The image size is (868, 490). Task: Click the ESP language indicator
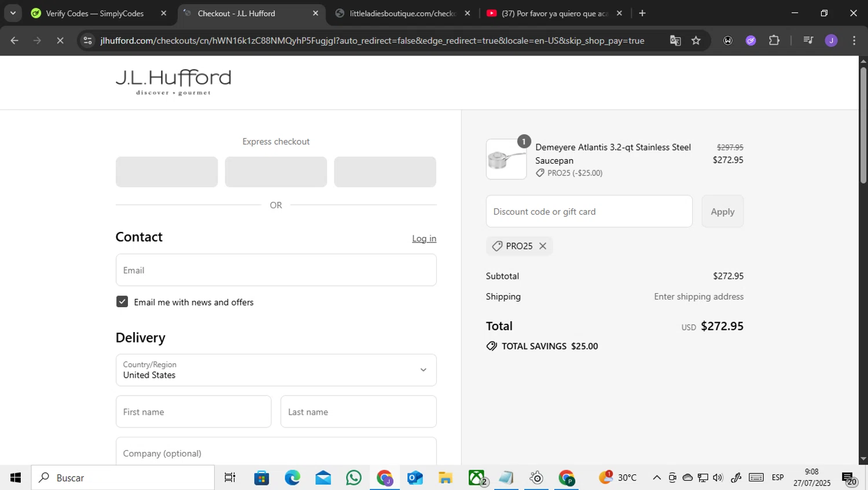[x=778, y=478]
